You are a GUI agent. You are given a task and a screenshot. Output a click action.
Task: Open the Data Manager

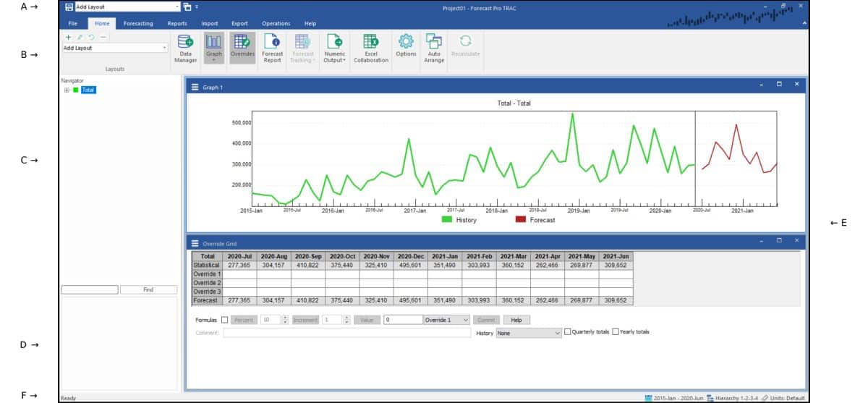tap(185, 49)
